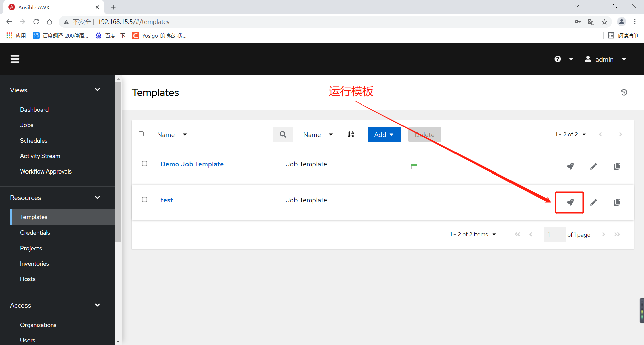Toggle sort order direction icon
The width and height of the screenshot is (644, 345).
coord(351,134)
